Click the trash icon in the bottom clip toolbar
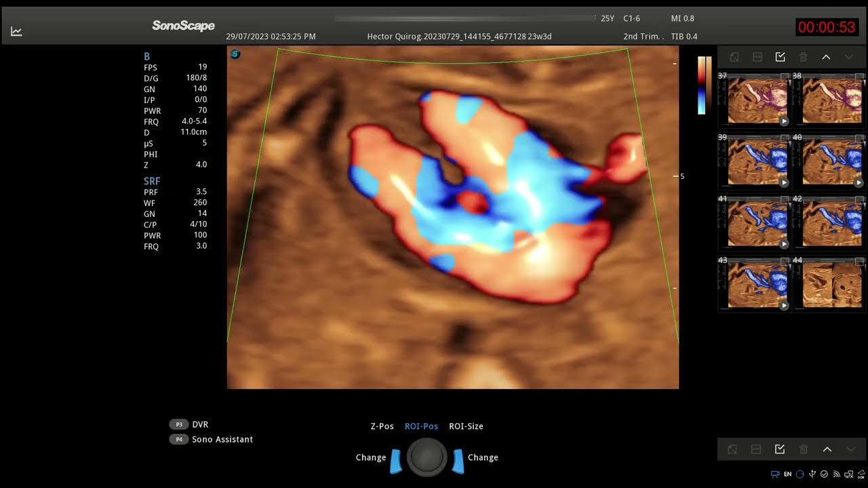The height and width of the screenshot is (488, 868). click(x=804, y=449)
